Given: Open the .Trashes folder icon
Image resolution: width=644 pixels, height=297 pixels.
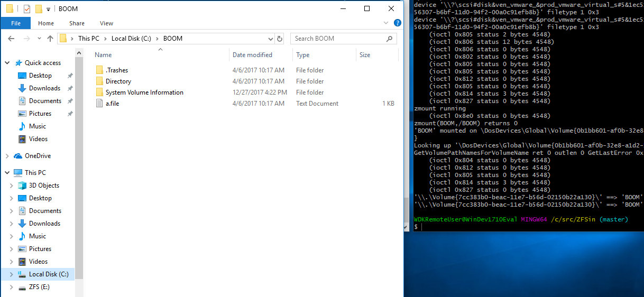Looking at the screenshot, I should pos(99,70).
